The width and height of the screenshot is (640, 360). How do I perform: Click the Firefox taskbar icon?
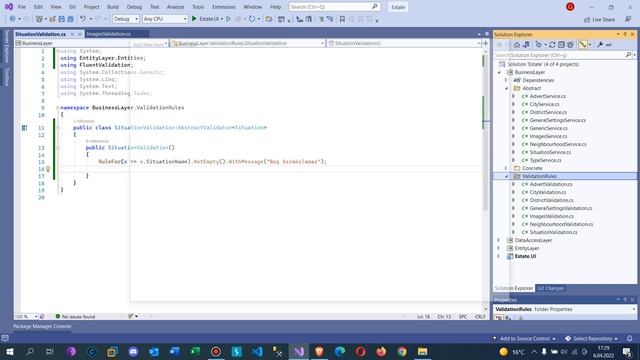(381, 351)
